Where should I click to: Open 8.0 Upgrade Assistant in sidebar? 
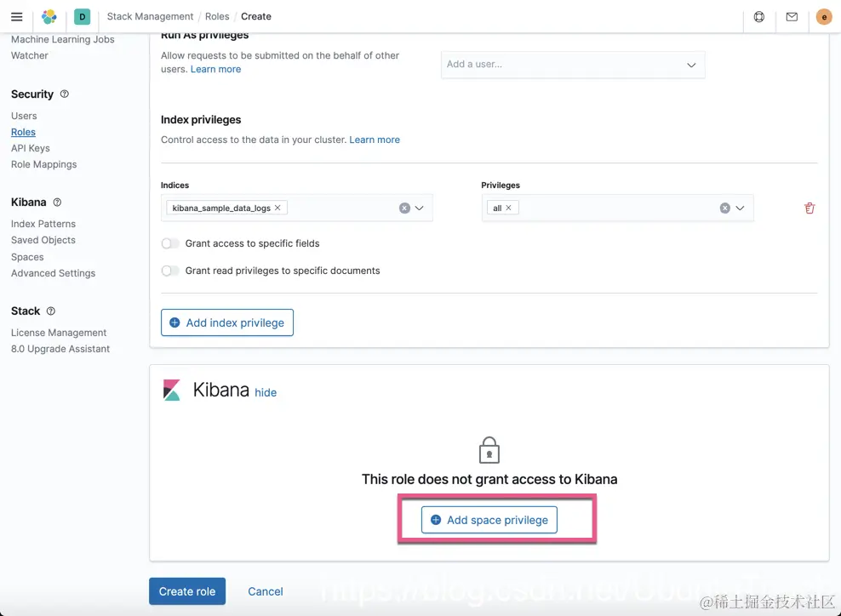point(60,349)
